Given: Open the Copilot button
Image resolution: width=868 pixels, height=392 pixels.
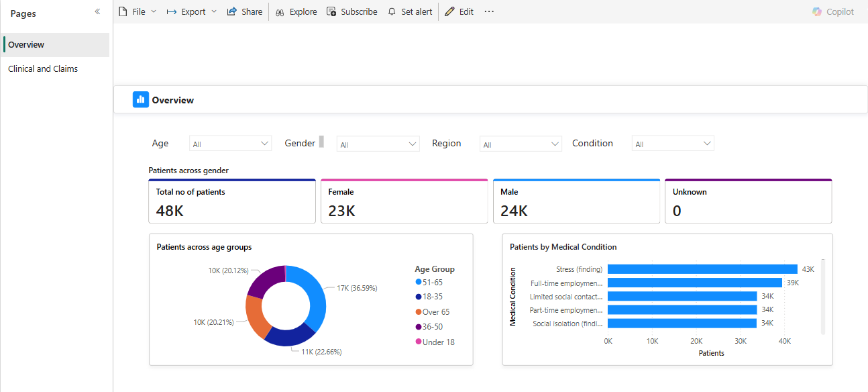Looking at the screenshot, I should pyautogui.click(x=833, y=11).
